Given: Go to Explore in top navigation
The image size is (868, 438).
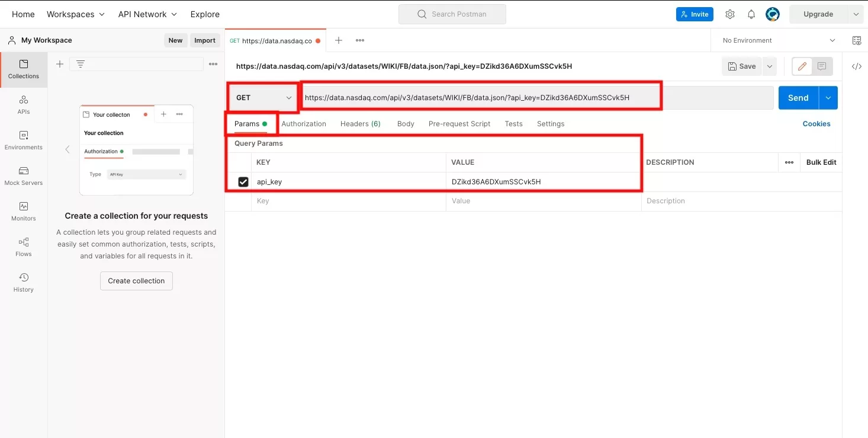Looking at the screenshot, I should click(205, 14).
